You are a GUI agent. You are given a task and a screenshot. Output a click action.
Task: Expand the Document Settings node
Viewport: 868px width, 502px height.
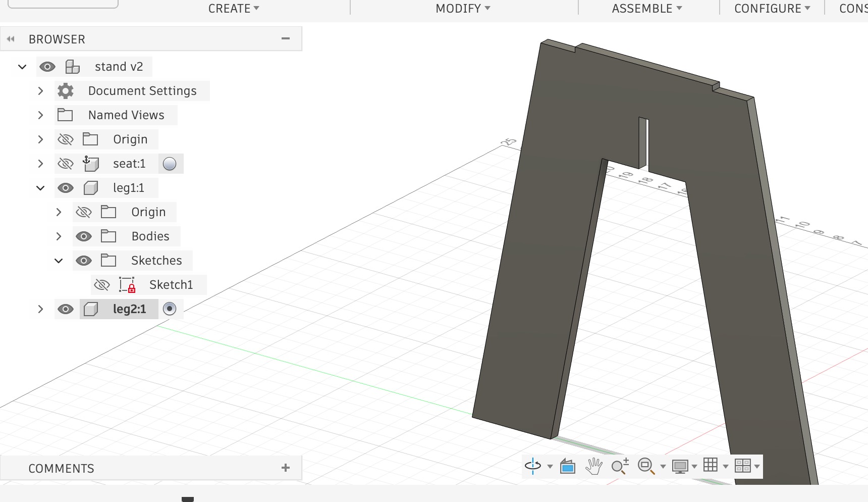click(x=40, y=91)
